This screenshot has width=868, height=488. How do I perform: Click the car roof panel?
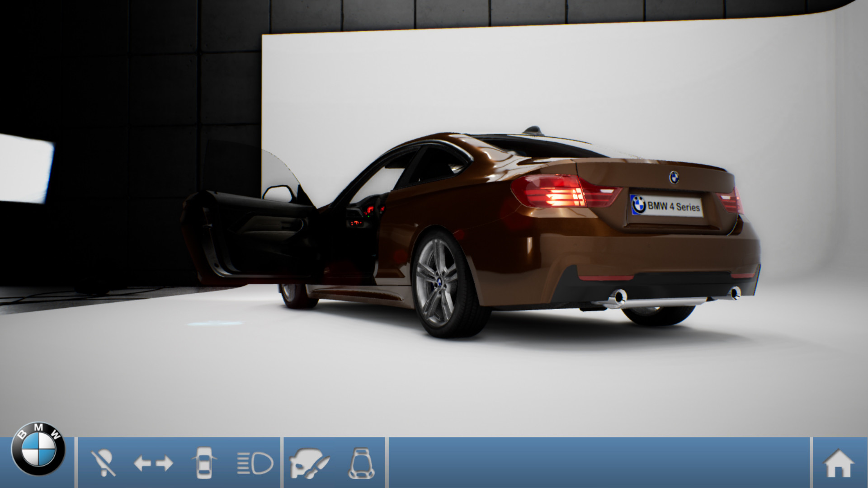[457, 138]
